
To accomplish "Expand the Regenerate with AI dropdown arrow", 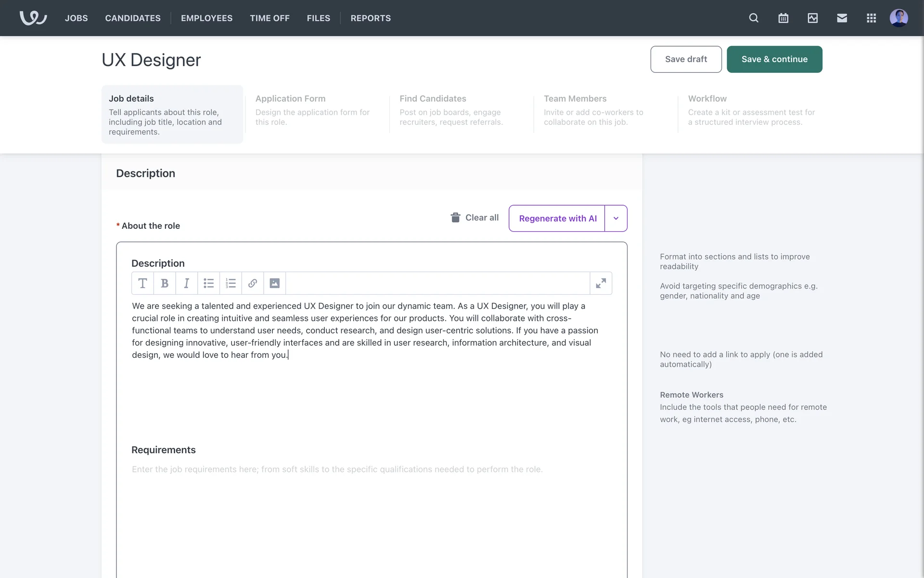I will click(x=616, y=218).
